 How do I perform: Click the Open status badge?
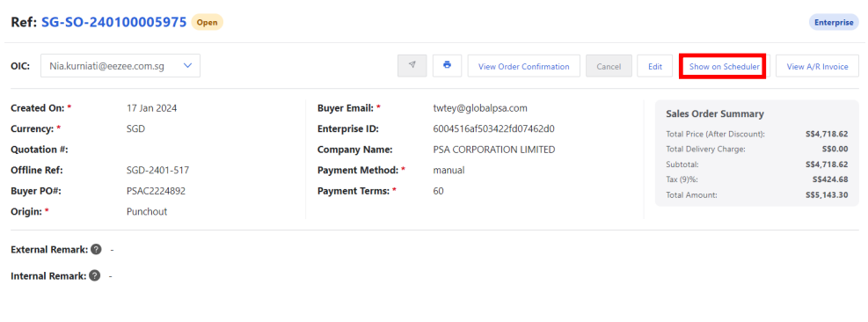point(207,23)
